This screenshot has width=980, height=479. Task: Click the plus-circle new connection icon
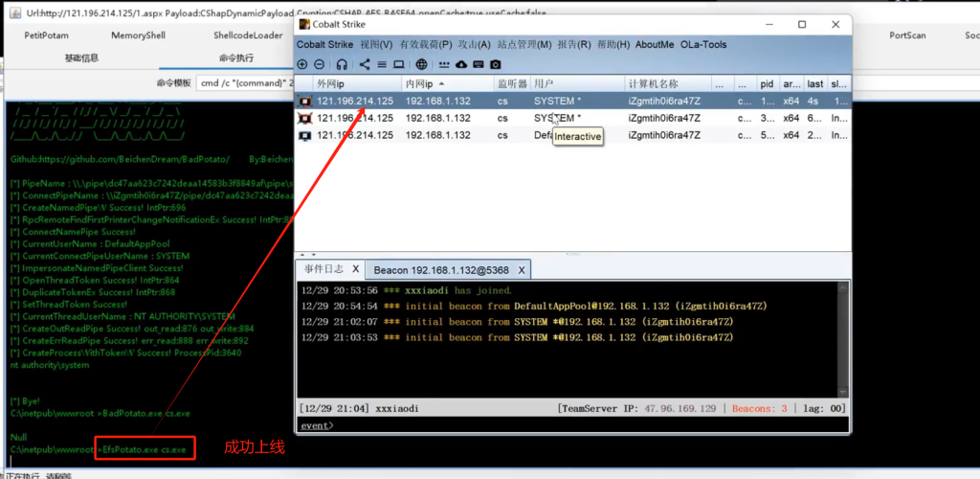pyautogui.click(x=301, y=64)
